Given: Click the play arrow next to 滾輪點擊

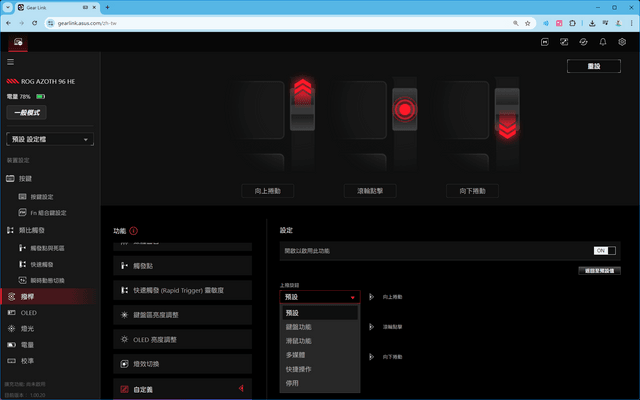Looking at the screenshot, I should [371, 327].
